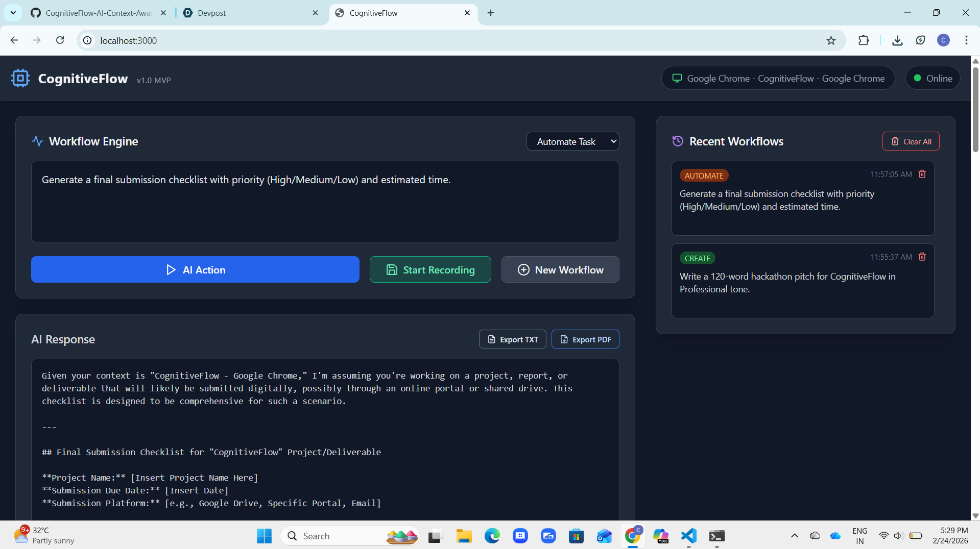Image resolution: width=980 pixels, height=549 pixels.
Task: Reload the localhost page
Action: pyautogui.click(x=60, y=40)
